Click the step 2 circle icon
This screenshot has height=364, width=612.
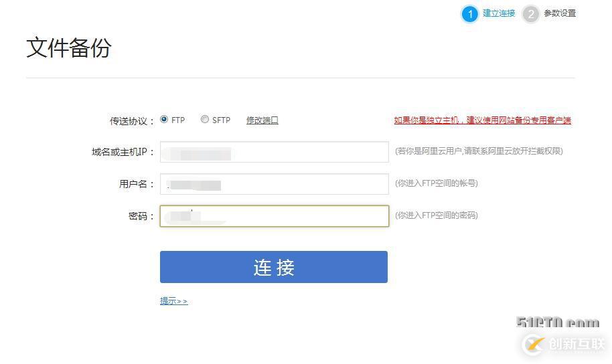tap(531, 14)
